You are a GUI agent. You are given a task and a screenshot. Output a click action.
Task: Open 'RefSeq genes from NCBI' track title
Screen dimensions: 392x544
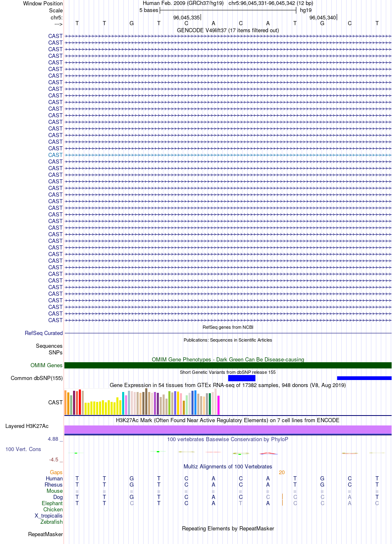[x=228, y=327]
